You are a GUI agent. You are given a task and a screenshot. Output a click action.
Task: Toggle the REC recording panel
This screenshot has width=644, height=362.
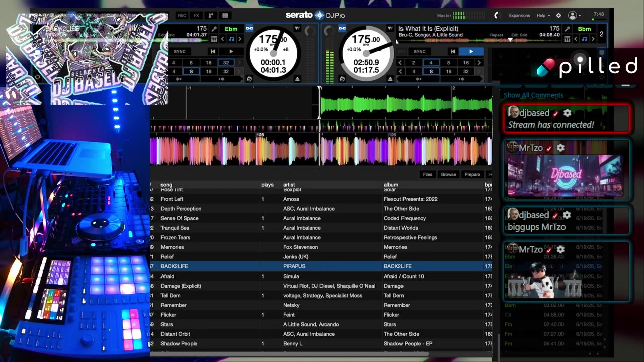(x=182, y=16)
